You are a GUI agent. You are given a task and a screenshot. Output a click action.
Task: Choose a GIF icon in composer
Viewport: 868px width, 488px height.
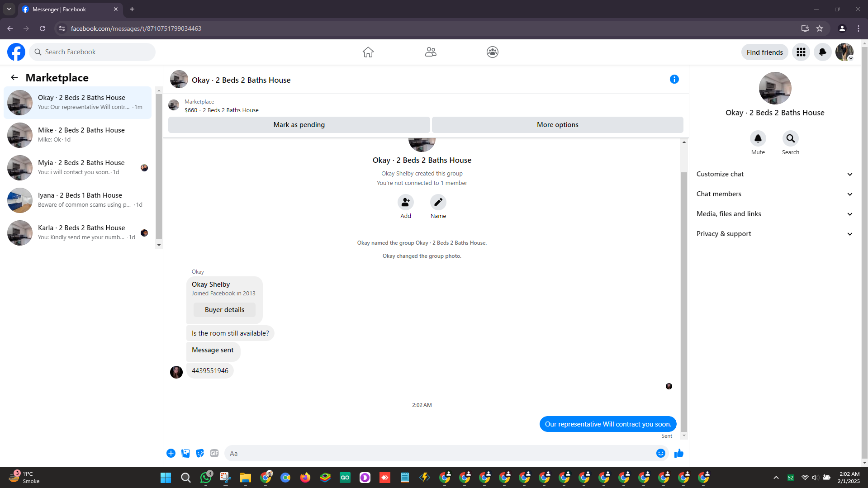214,453
